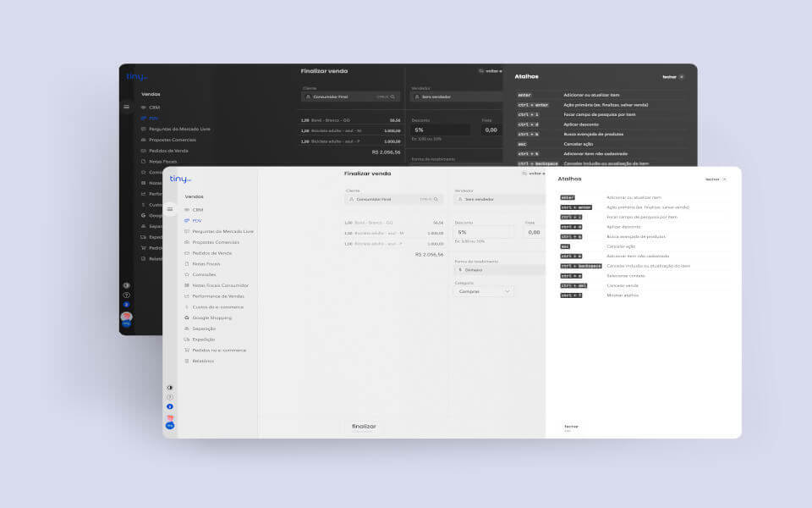Click first item row priced 56,56, dark window
This screenshot has height=508, width=812.
click(350, 120)
